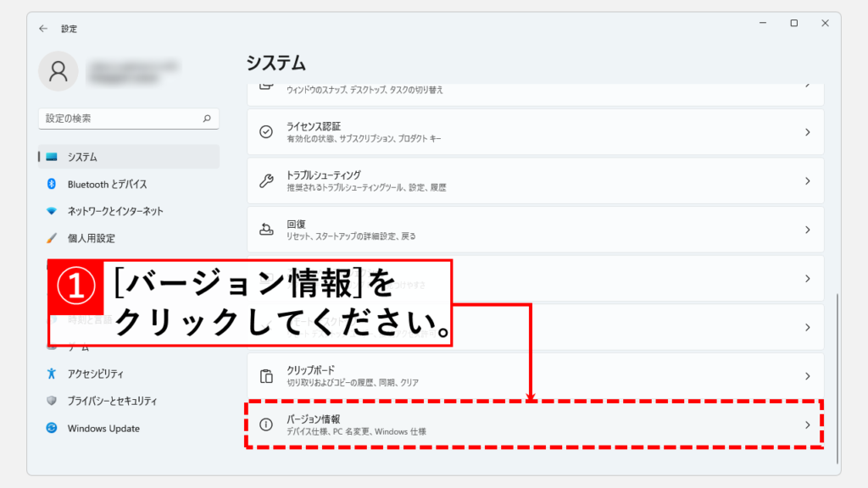Click the search magnifier icon
The image size is (868, 488).
pyautogui.click(x=207, y=119)
